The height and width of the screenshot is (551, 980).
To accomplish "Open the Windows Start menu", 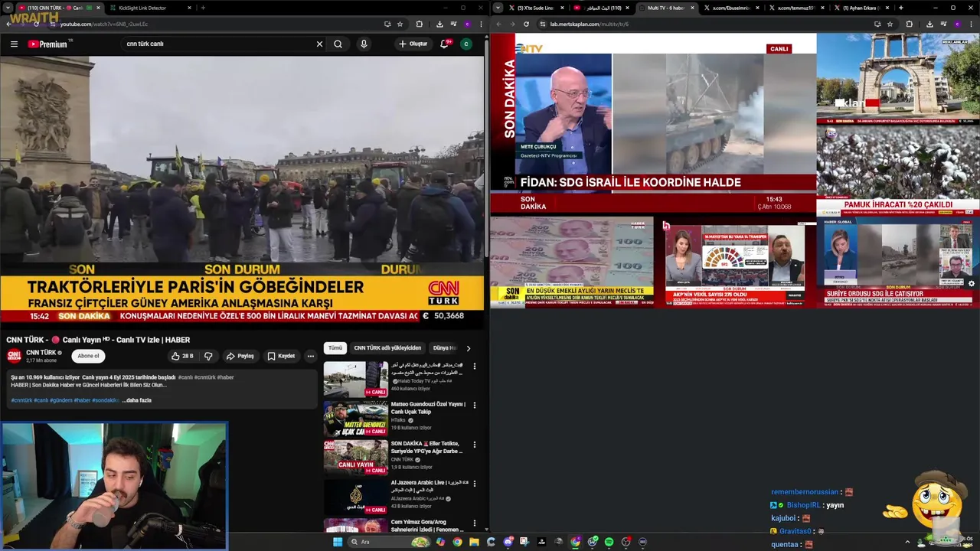I will click(x=338, y=542).
